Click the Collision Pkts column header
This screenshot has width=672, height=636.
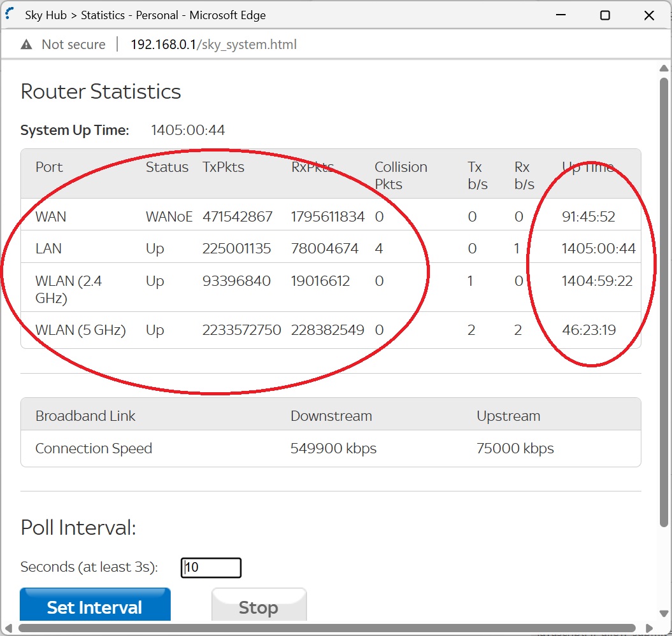click(401, 175)
